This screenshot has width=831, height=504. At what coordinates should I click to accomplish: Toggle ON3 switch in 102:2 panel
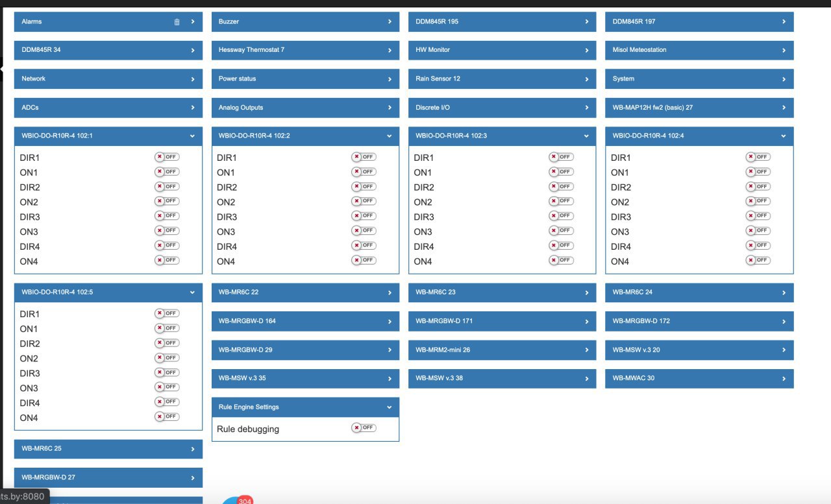[x=364, y=231]
